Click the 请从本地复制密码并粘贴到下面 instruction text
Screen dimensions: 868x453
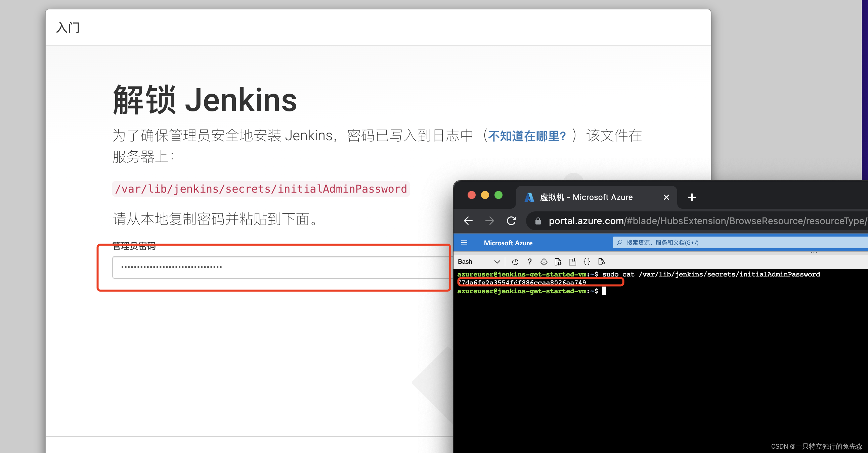click(x=215, y=219)
